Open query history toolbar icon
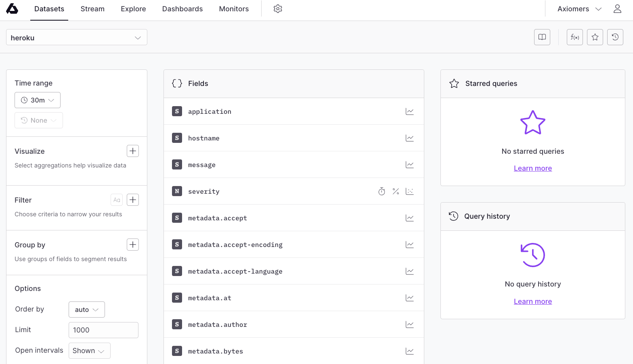Viewport: 633px width, 364px height. 615,37
